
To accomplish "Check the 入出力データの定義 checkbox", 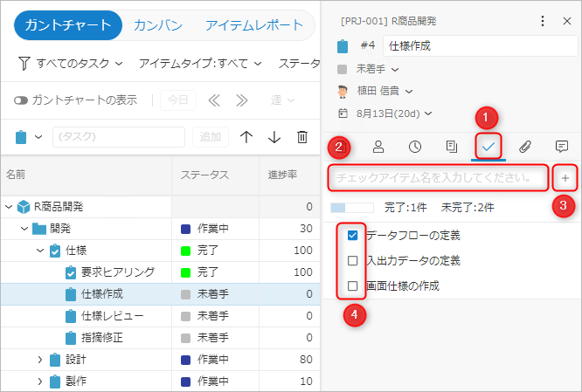I will pyautogui.click(x=352, y=260).
